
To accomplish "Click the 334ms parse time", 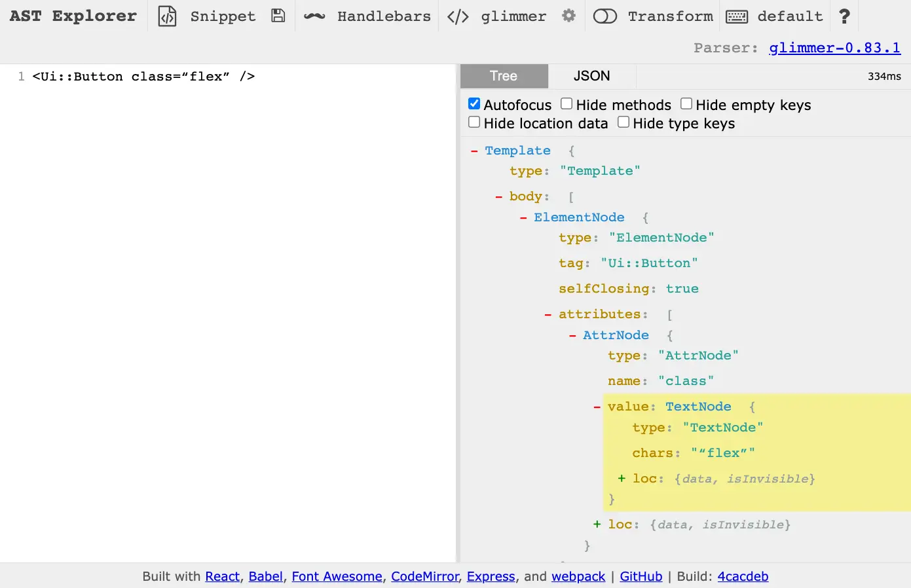I will click(884, 77).
